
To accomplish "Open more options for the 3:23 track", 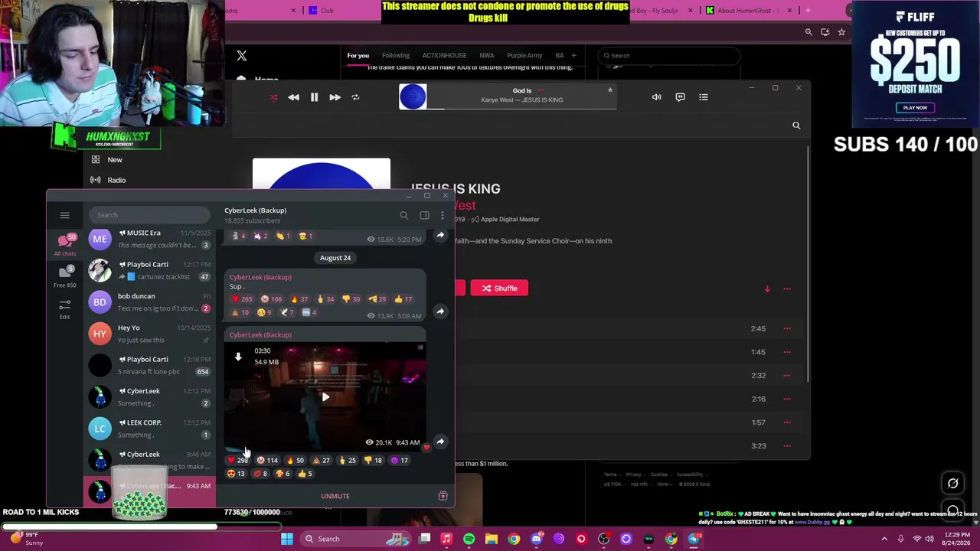I will coord(787,445).
